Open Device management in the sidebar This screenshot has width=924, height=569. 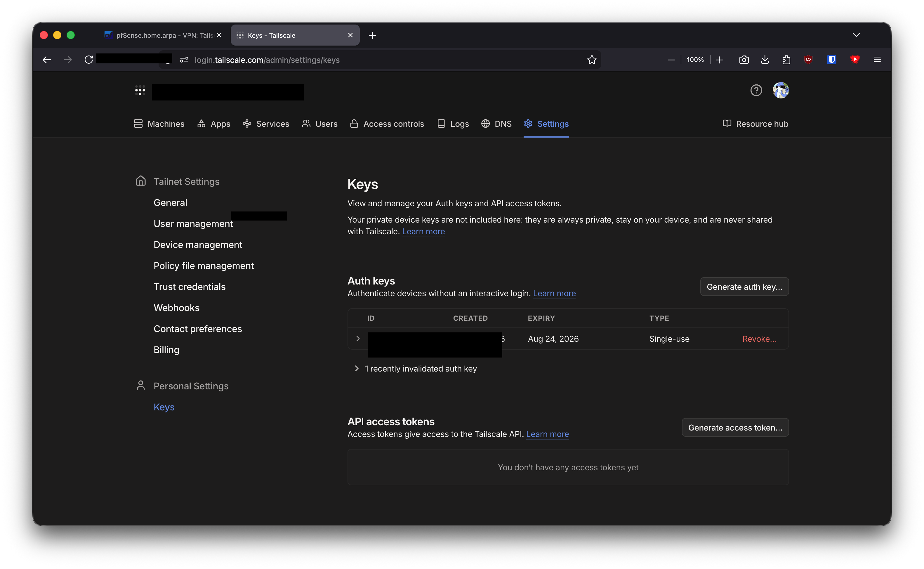[198, 244]
